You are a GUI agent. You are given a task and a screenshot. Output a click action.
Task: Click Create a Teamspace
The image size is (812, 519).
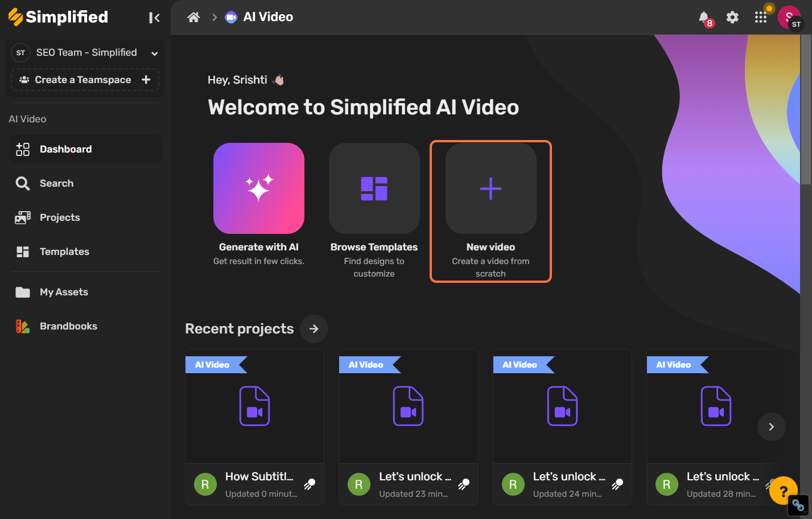coord(84,79)
